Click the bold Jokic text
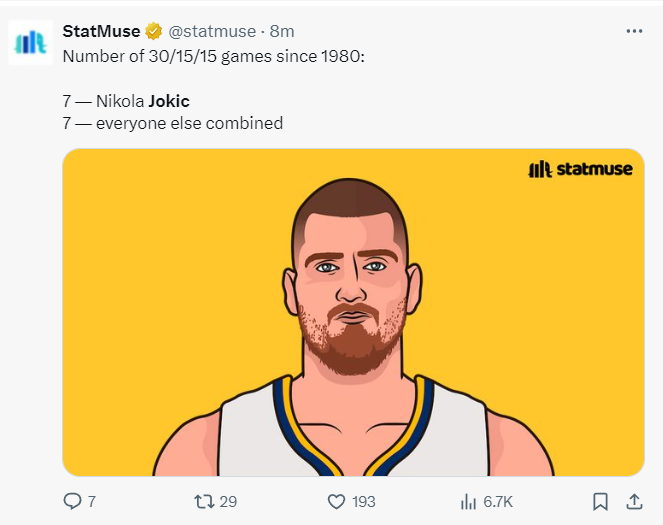Image resolution: width=663 pixels, height=525 pixels. 169,101
